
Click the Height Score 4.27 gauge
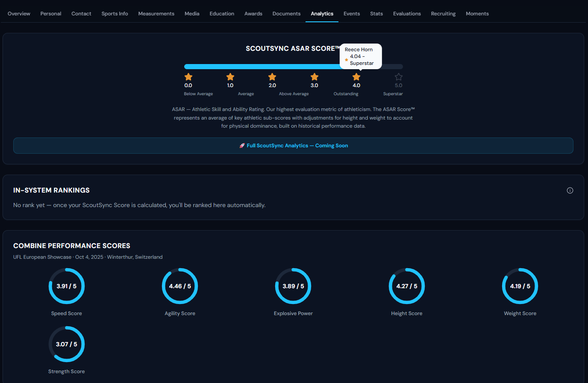[407, 286]
